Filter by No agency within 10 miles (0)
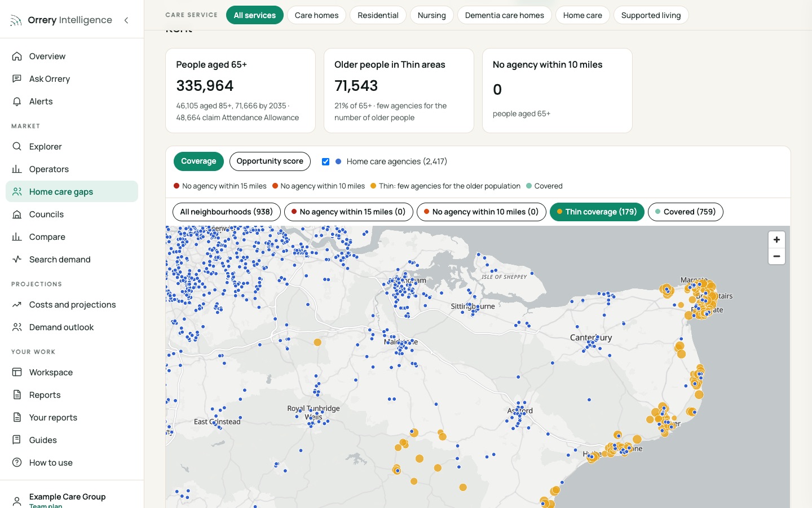812x508 pixels. click(482, 212)
